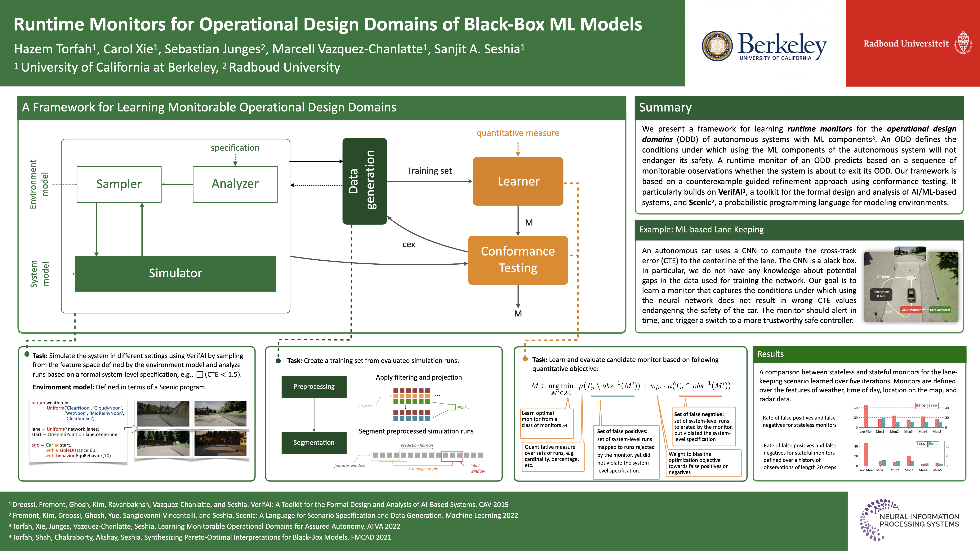Click the VerifAI CAV 2019 reference
The image size is (980, 551).
pos(259,504)
